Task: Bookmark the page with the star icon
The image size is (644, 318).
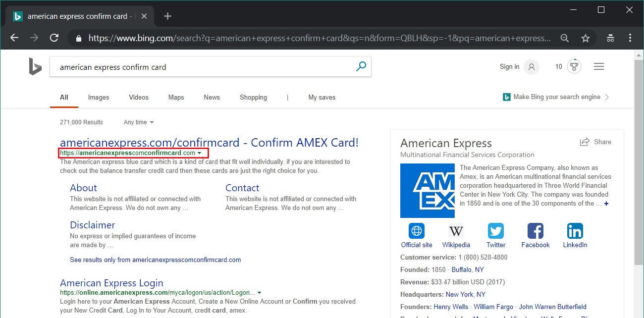Action: 586,38
